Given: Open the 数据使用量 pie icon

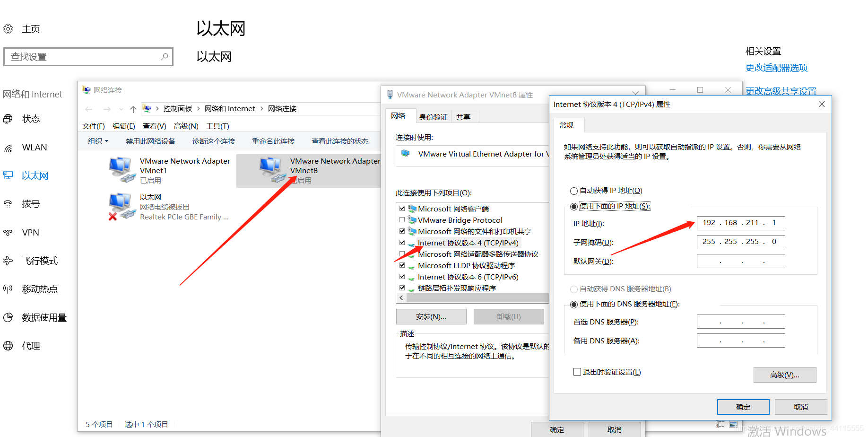Looking at the screenshot, I should pos(8,317).
